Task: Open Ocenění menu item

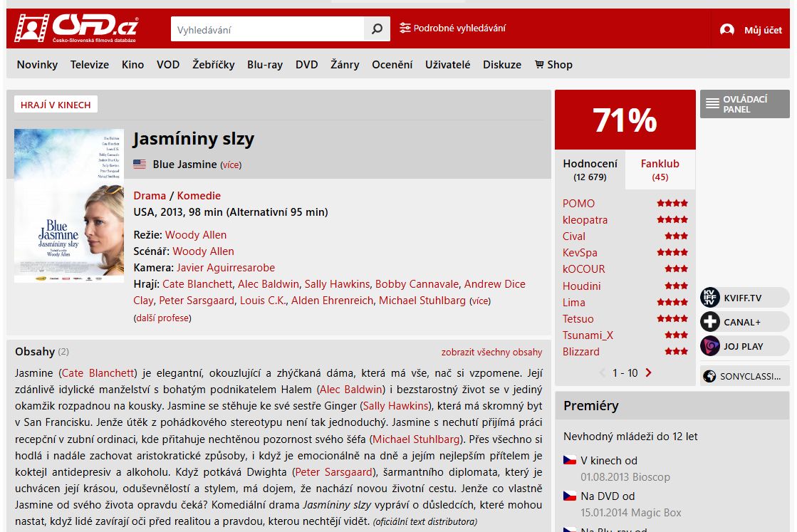Action: coord(392,65)
